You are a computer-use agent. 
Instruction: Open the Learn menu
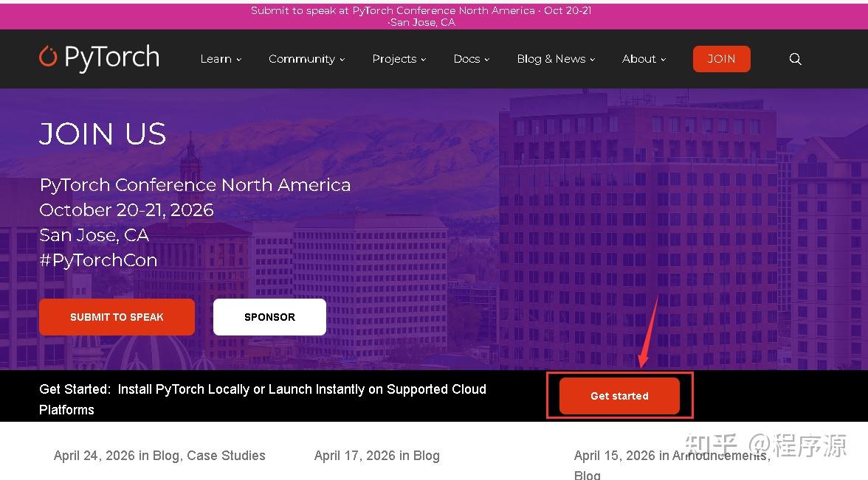click(221, 59)
